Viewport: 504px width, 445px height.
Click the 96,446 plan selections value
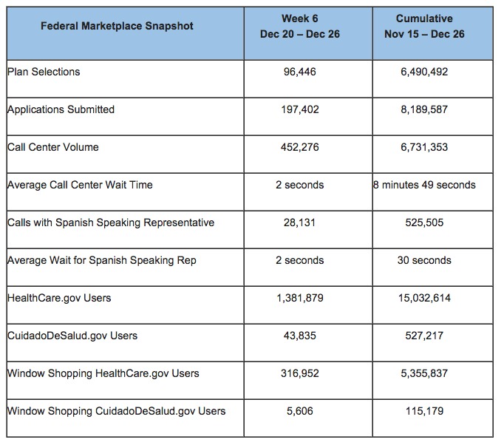[299, 72]
